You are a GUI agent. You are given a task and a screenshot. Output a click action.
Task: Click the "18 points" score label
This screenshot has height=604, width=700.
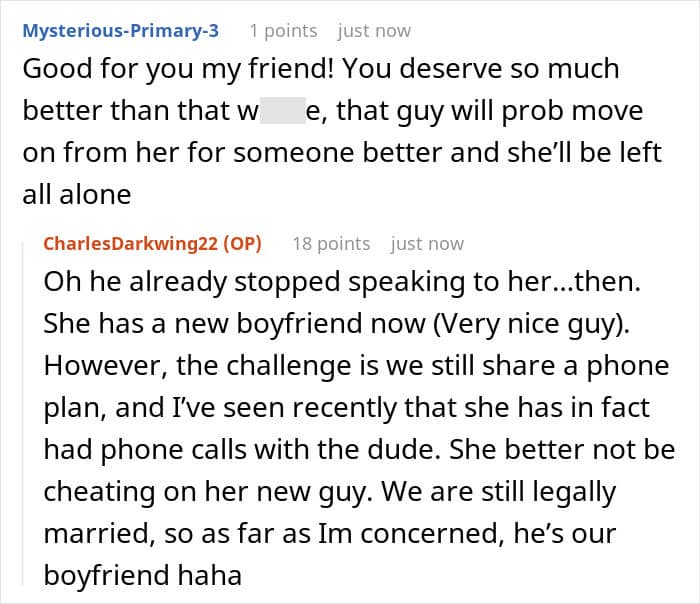coord(331,243)
